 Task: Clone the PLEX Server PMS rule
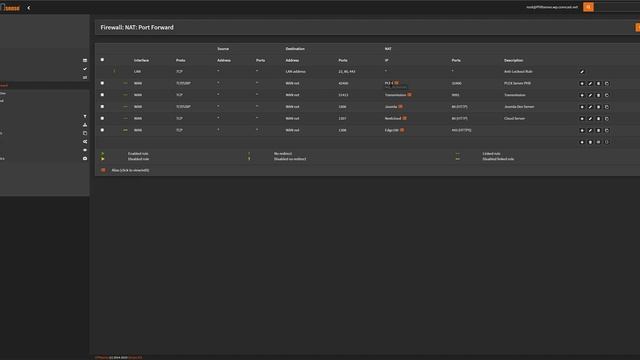pyautogui.click(x=607, y=84)
